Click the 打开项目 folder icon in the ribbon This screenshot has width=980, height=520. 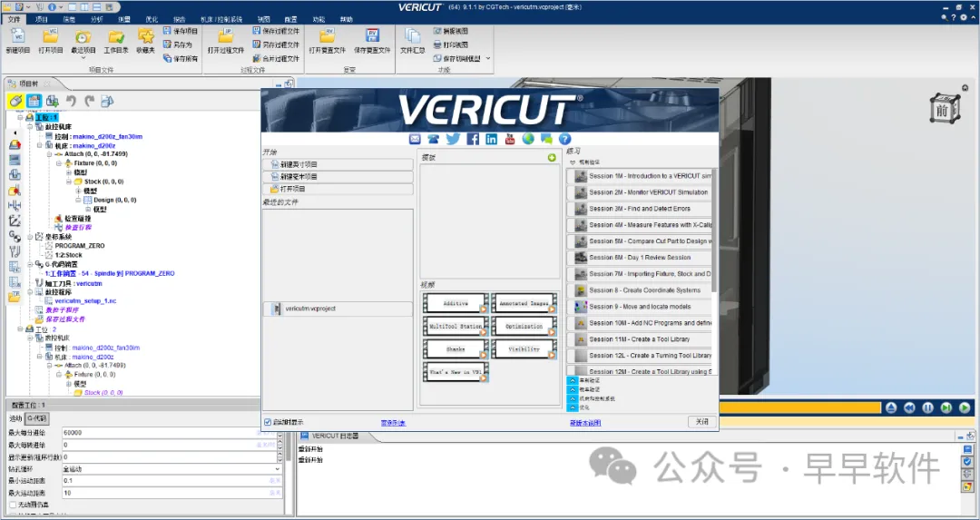(50, 36)
